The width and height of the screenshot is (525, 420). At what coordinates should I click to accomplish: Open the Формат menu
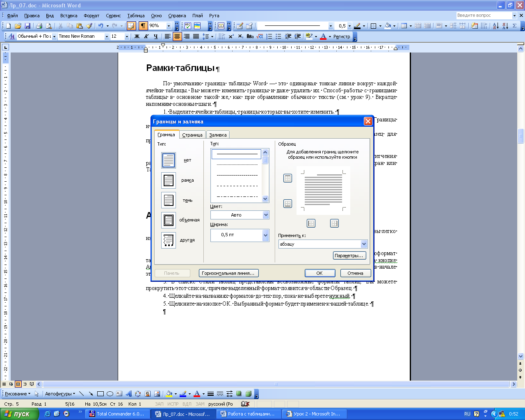91,16
